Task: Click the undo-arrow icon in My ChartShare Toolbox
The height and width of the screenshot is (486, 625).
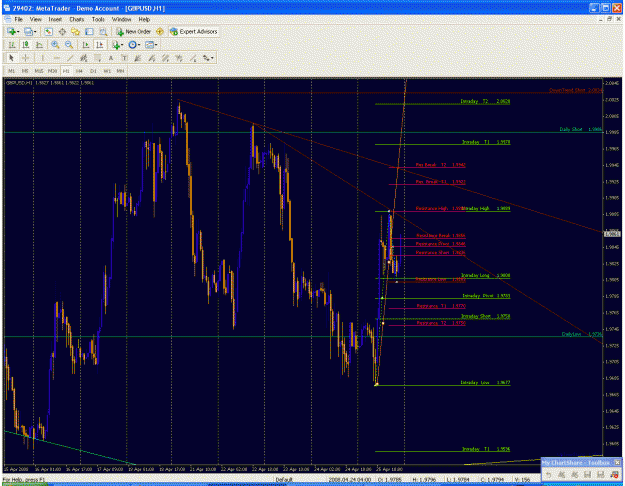Action: [548, 474]
